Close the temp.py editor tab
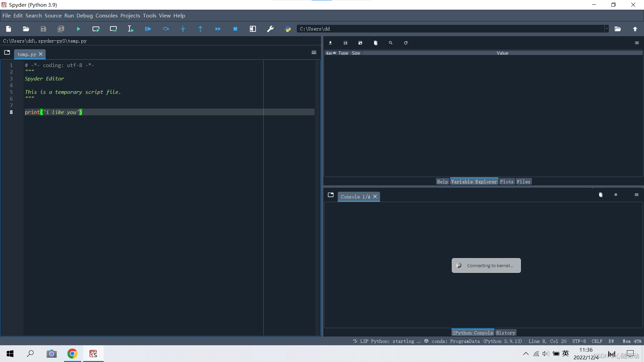Viewport: 644px width, 362px height. pos(41,54)
